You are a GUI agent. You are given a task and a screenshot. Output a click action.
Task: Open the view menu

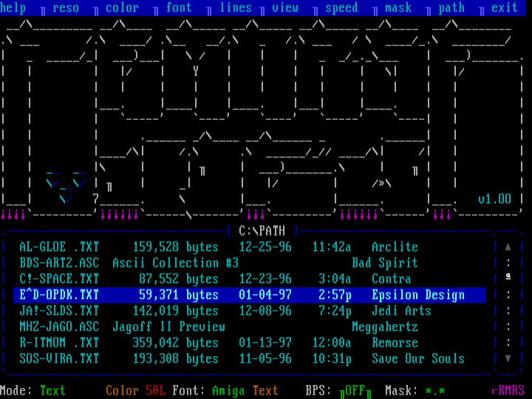point(285,8)
